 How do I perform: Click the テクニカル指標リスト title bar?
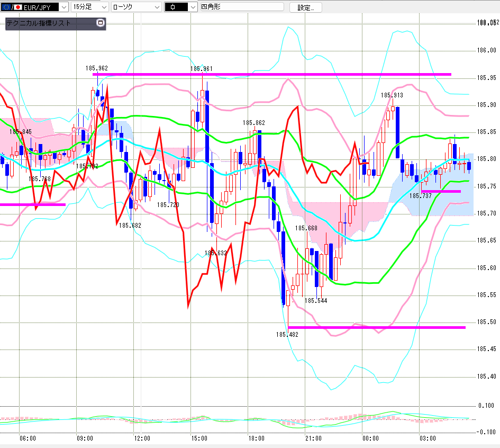[51, 23]
